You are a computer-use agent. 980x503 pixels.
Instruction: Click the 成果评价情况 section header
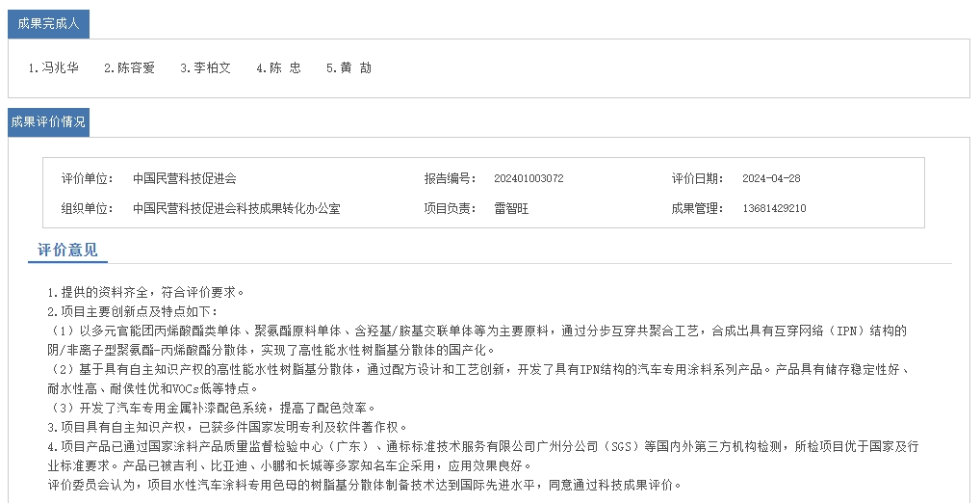pyautogui.click(x=48, y=122)
